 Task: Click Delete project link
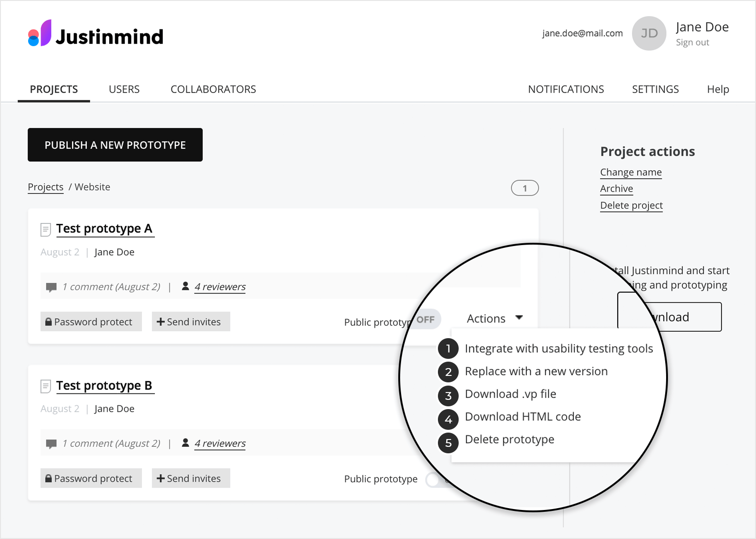coord(632,205)
